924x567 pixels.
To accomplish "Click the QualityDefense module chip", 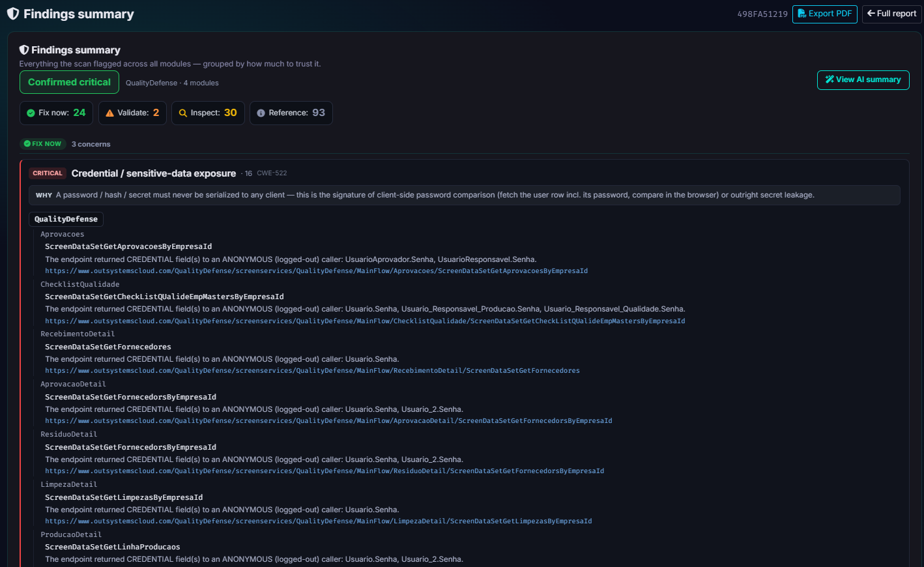I will tap(66, 219).
